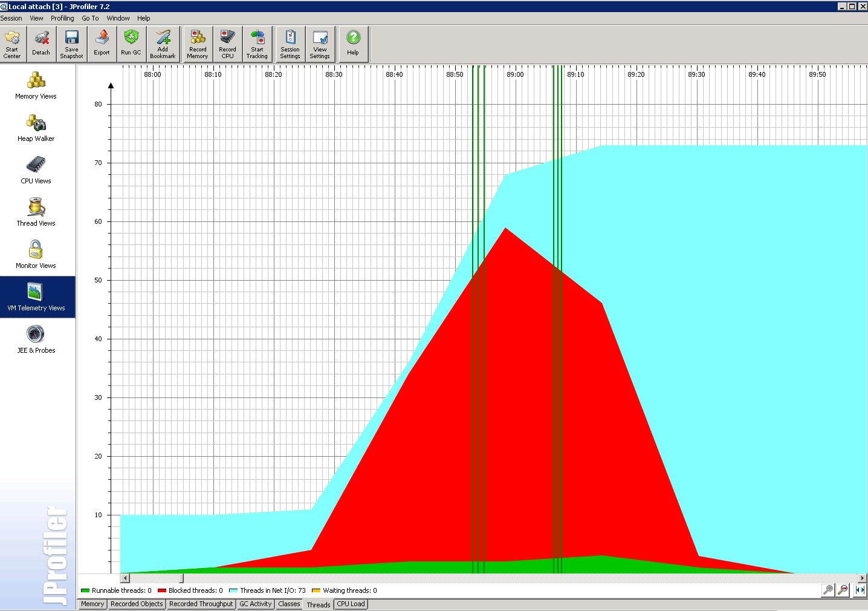Click 'Blocked threads: 0' legend text
Screen dimensions: 868x611
click(196, 590)
